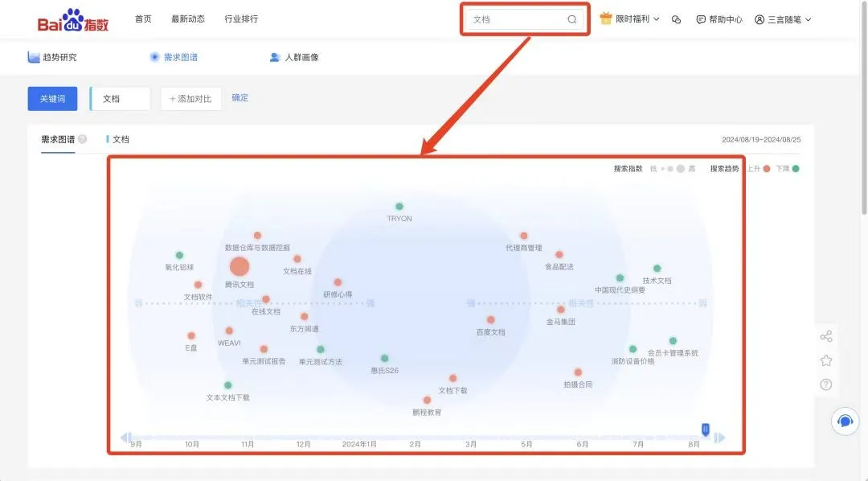868x481 pixels.
Task: Click the 2024年1月 timeline mark
Action: [x=359, y=444]
